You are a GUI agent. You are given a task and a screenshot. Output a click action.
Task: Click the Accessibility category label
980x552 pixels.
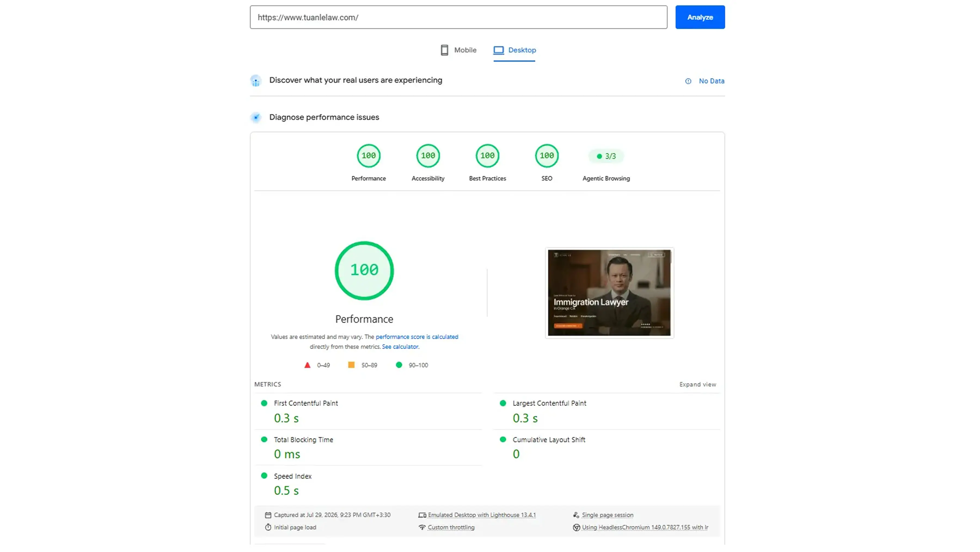click(428, 179)
